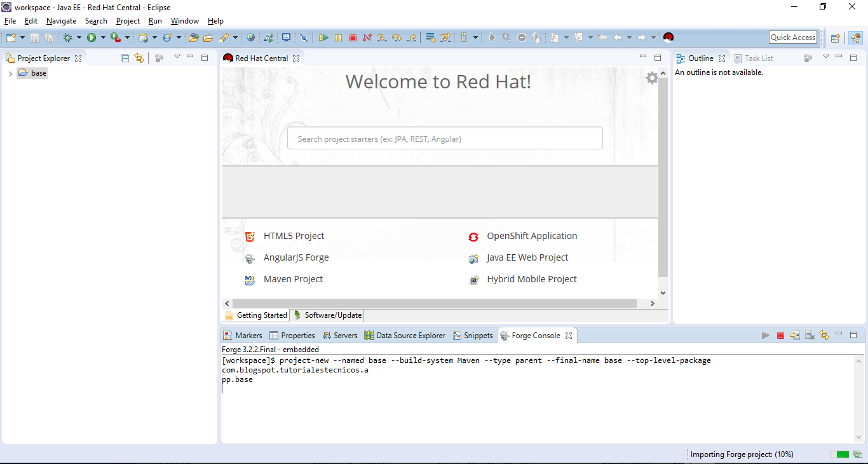The image size is (868, 464).
Task: Stop the Forge Console process
Action: point(780,335)
